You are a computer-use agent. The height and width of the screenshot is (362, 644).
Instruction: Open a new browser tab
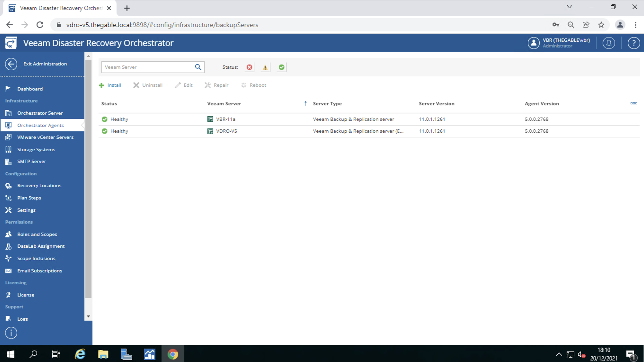[x=127, y=8]
